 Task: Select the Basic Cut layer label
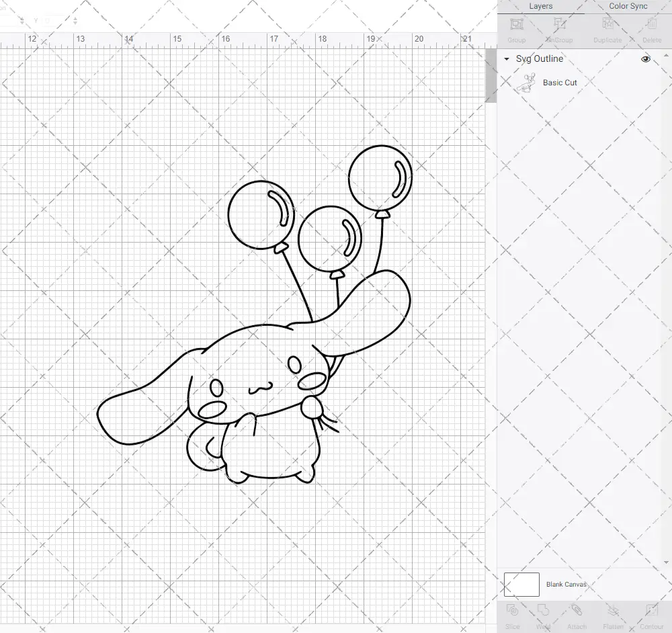(x=560, y=83)
